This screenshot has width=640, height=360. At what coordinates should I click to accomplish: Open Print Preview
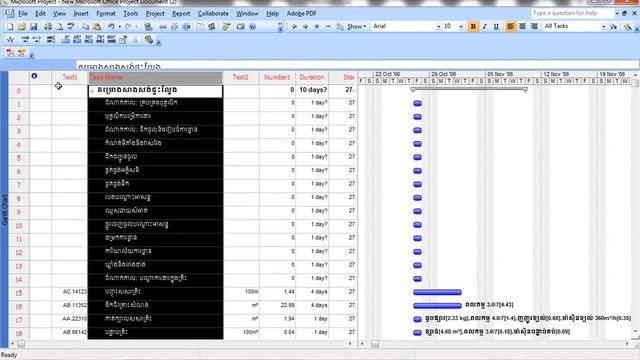(x=60, y=27)
